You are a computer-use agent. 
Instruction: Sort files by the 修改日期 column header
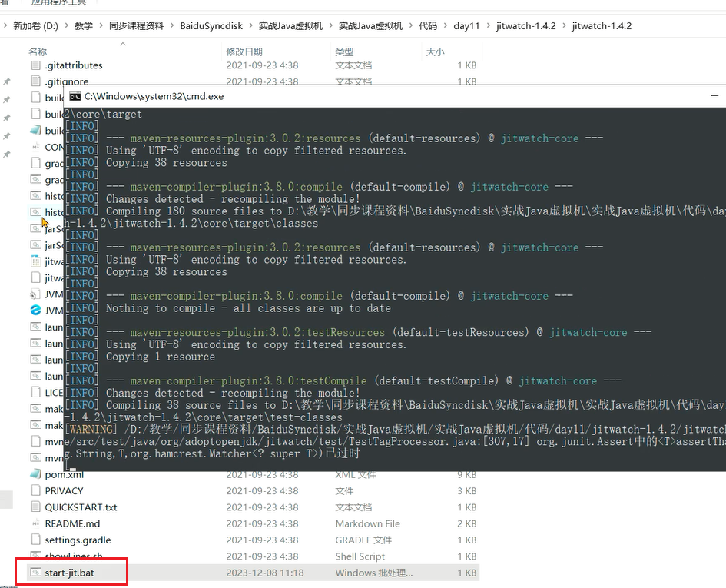pos(244,51)
